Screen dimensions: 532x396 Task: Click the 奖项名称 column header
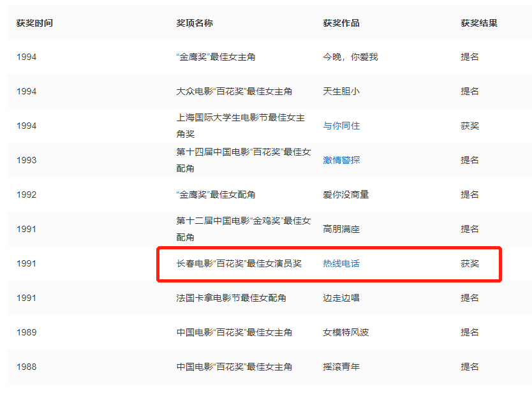[195, 23]
